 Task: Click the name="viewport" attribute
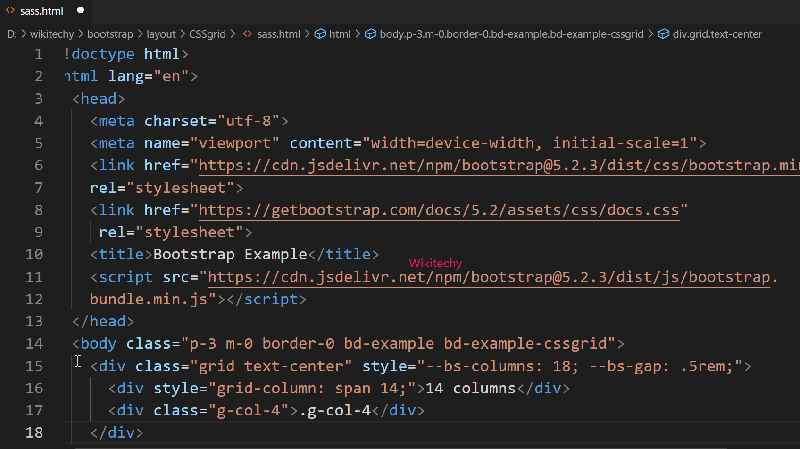212,143
